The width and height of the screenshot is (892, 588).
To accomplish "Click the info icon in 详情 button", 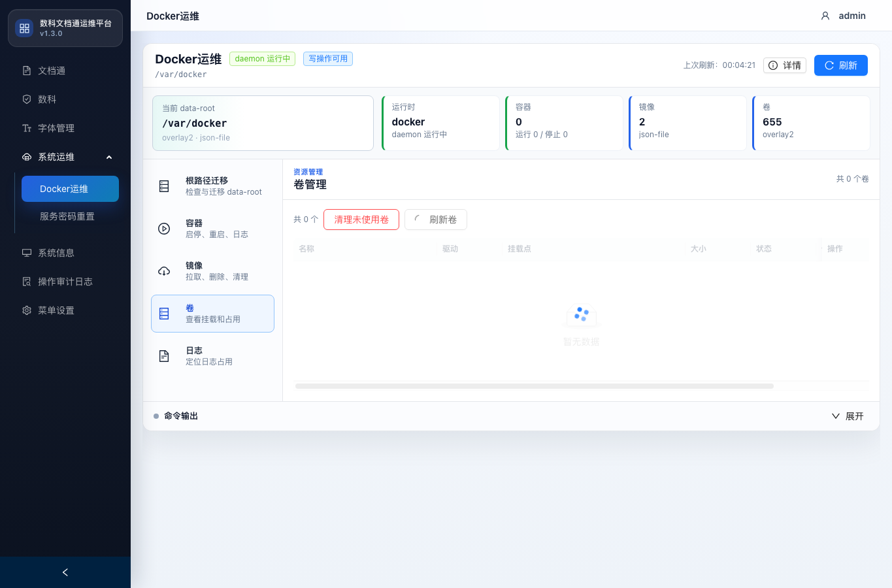I will point(773,65).
